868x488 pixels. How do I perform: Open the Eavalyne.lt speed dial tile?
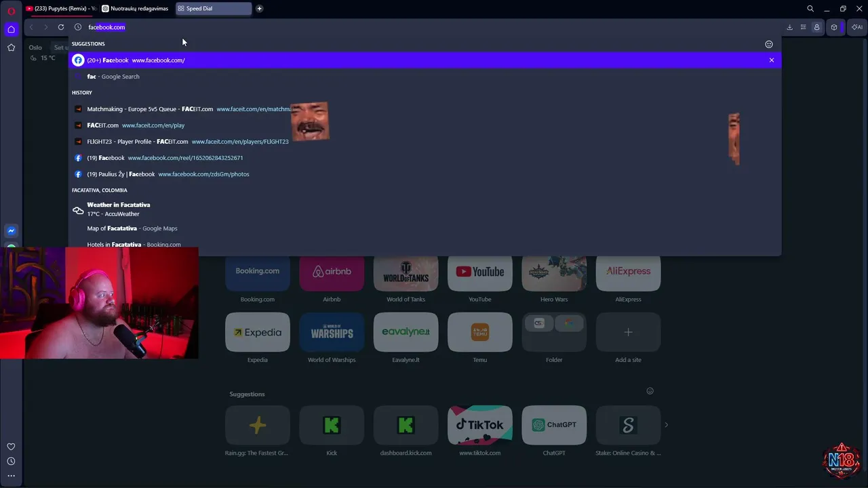[x=406, y=332]
